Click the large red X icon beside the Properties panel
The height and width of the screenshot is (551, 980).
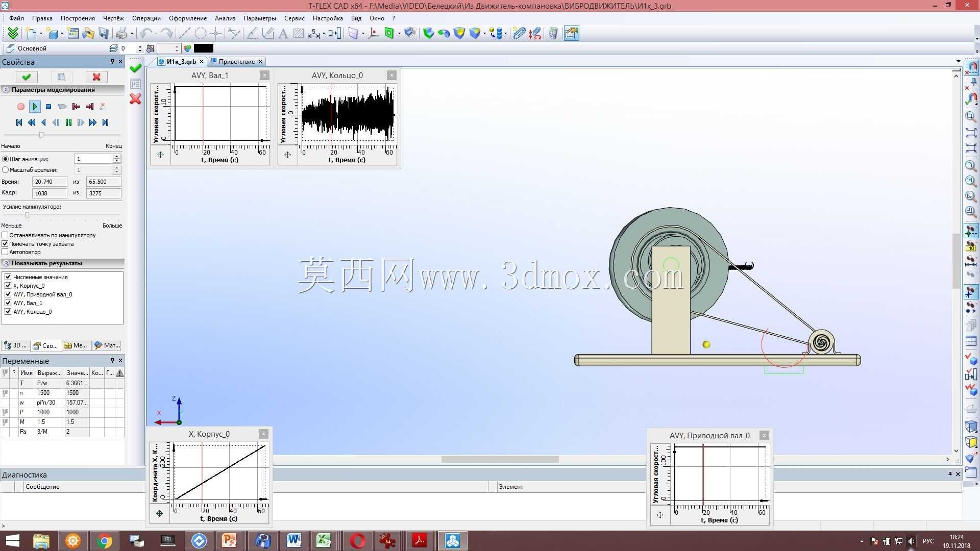pyautogui.click(x=135, y=98)
